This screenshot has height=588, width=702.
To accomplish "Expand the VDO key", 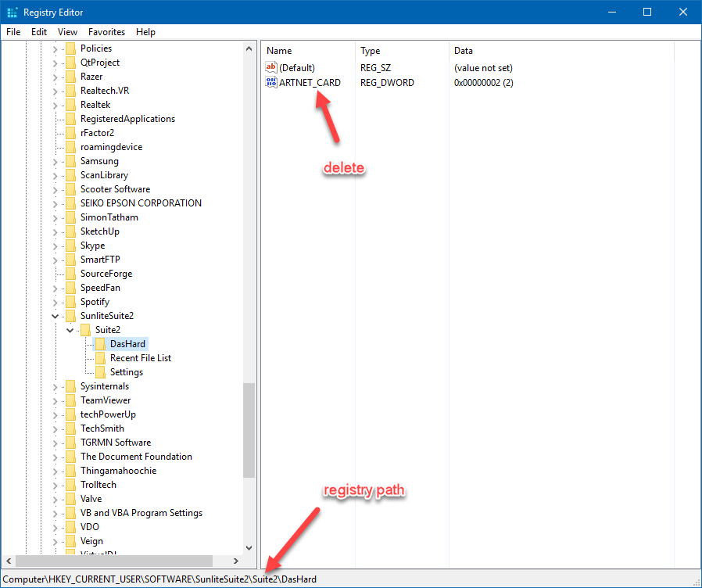I will click(x=55, y=528).
